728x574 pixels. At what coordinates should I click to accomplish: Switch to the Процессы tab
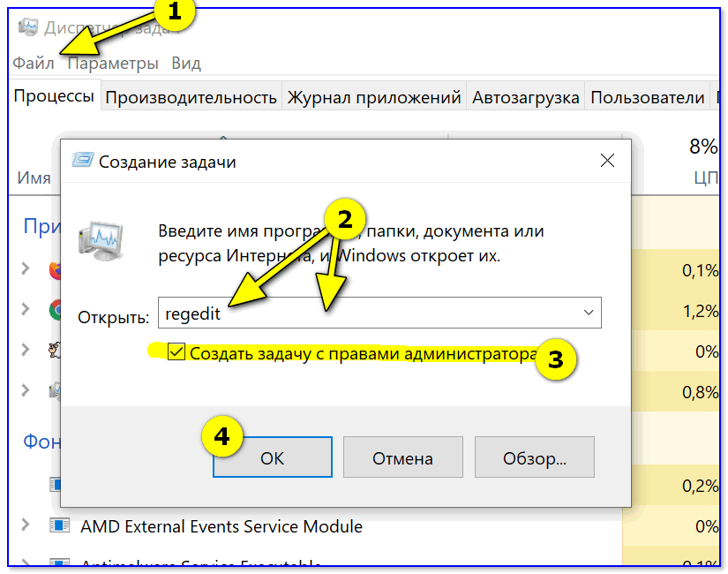[54, 96]
